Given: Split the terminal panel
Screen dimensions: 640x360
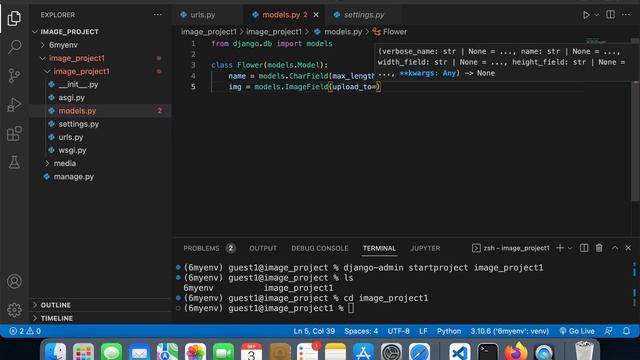Looking at the screenshot, I should point(584,248).
